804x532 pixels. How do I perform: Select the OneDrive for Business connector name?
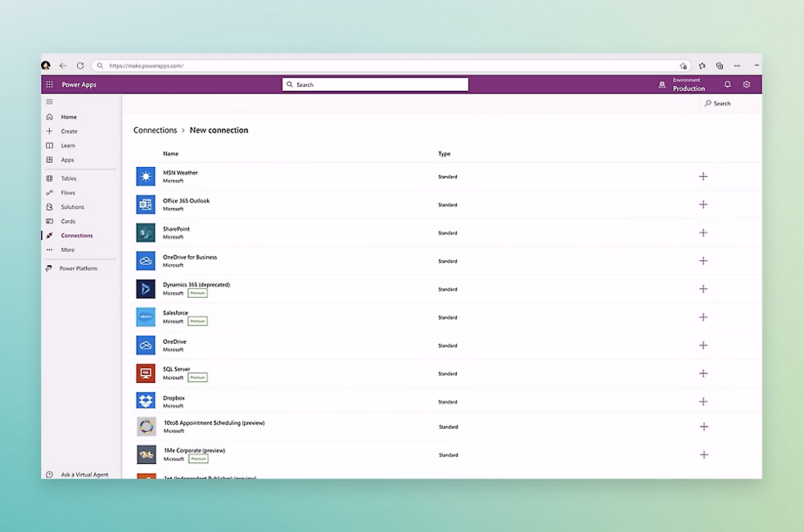(190, 257)
